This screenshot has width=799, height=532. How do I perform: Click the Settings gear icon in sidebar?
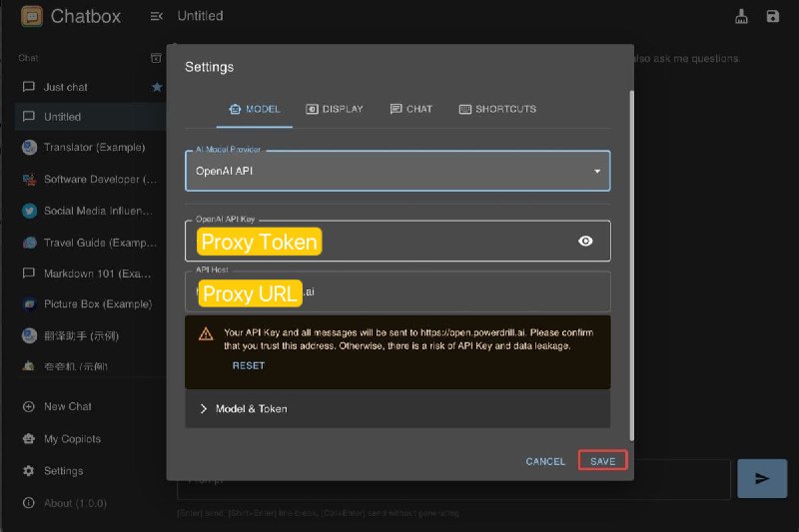(x=29, y=471)
